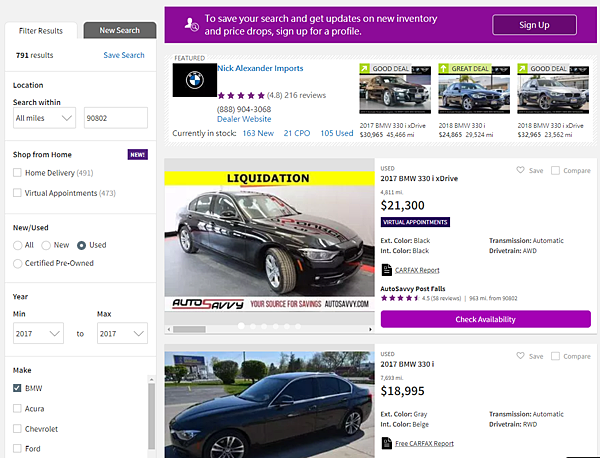Viewport: 600px width, 458px height.
Task: Select the New radio button
Action: pos(46,245)
